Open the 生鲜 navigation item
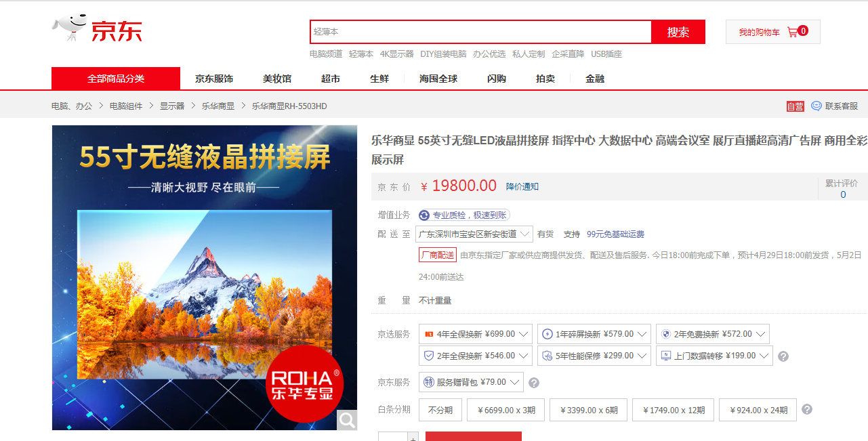 click(x=379, y=79)
